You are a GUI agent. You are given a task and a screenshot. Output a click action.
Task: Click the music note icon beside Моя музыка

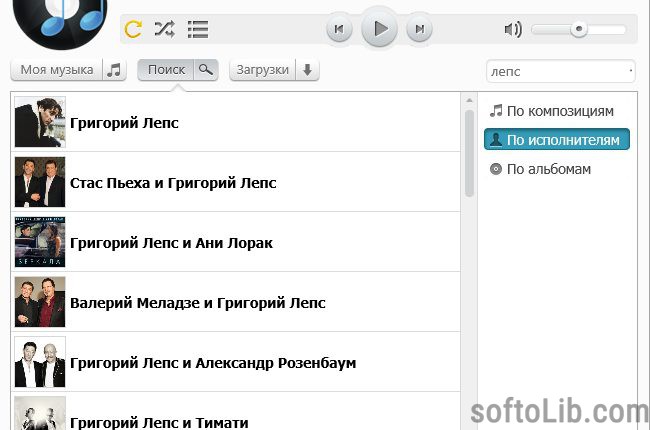(114, 70)
